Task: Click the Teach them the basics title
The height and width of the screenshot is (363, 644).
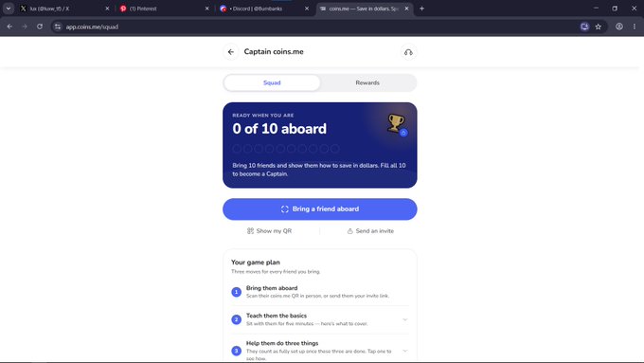Action: click(277, 316)
